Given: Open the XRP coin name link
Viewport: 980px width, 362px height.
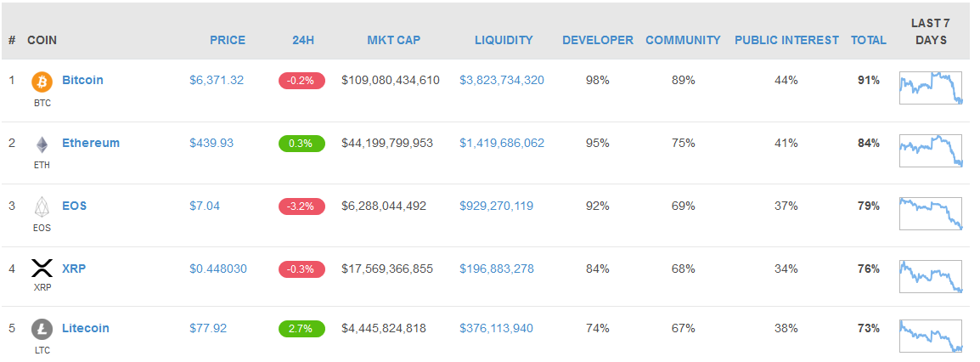Looking at the screenshot, I should coord(74,269).
